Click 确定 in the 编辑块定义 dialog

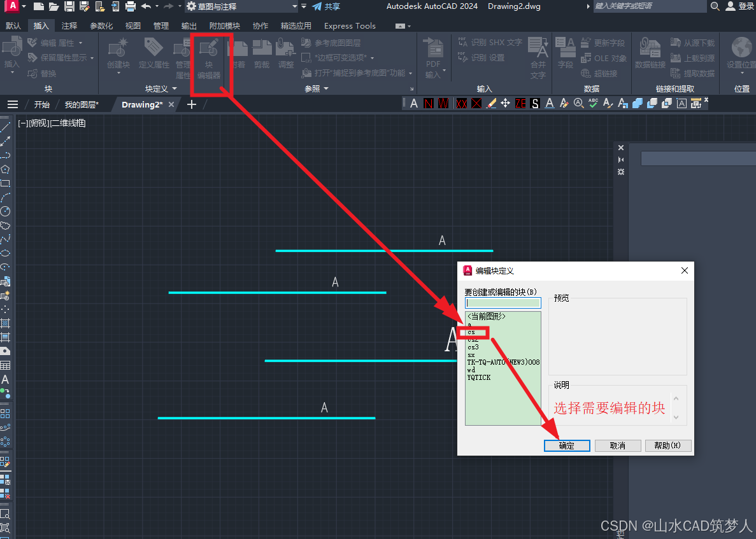[x=567, y=445]
